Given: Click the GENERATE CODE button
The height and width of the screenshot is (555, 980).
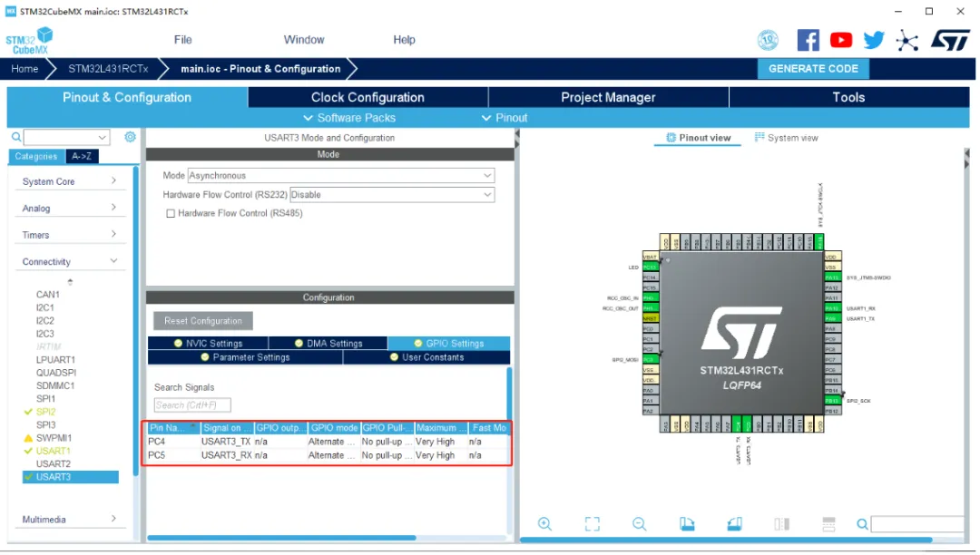Looking at the screenshot, I should pos(813,69).
